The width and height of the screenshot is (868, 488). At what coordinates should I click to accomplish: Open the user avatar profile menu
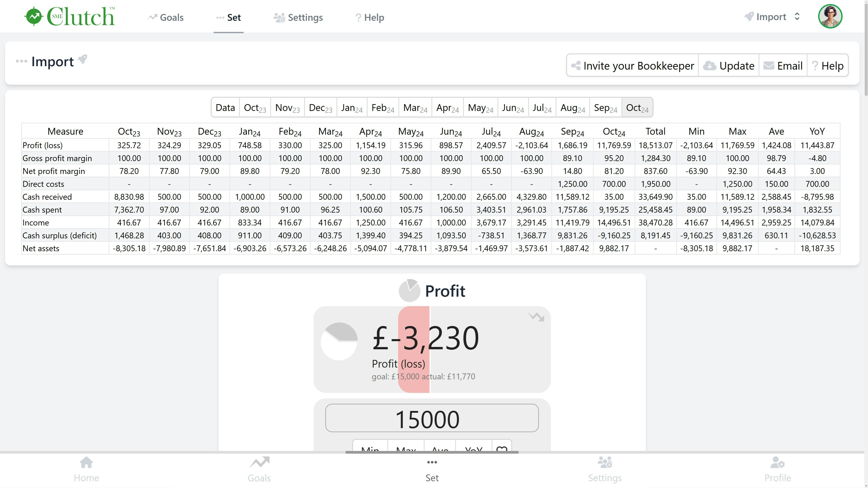(x=830, y=16)
